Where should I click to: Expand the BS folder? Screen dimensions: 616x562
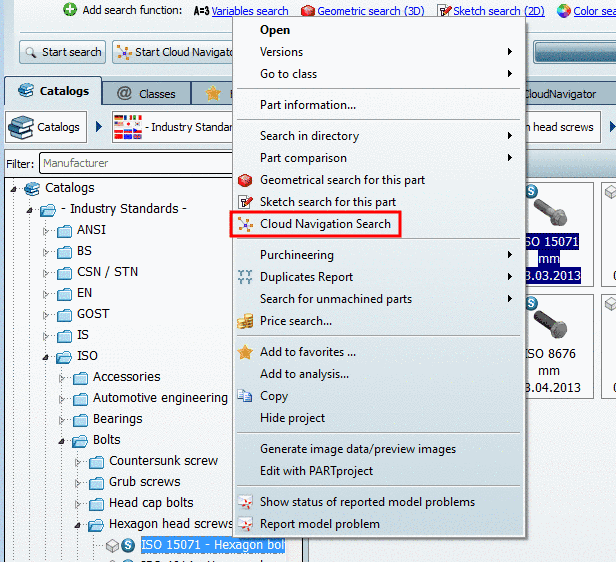pyautogui.click(x=46, y=252)
